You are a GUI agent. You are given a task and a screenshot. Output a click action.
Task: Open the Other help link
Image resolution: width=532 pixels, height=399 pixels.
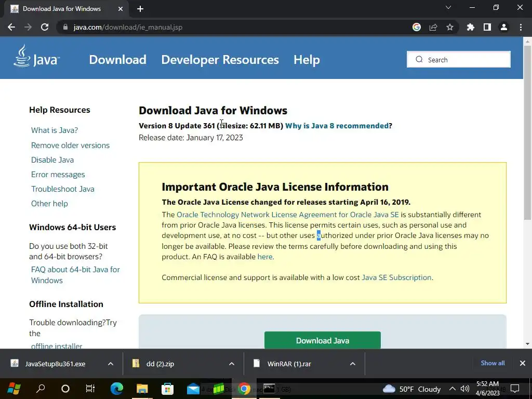49,204
